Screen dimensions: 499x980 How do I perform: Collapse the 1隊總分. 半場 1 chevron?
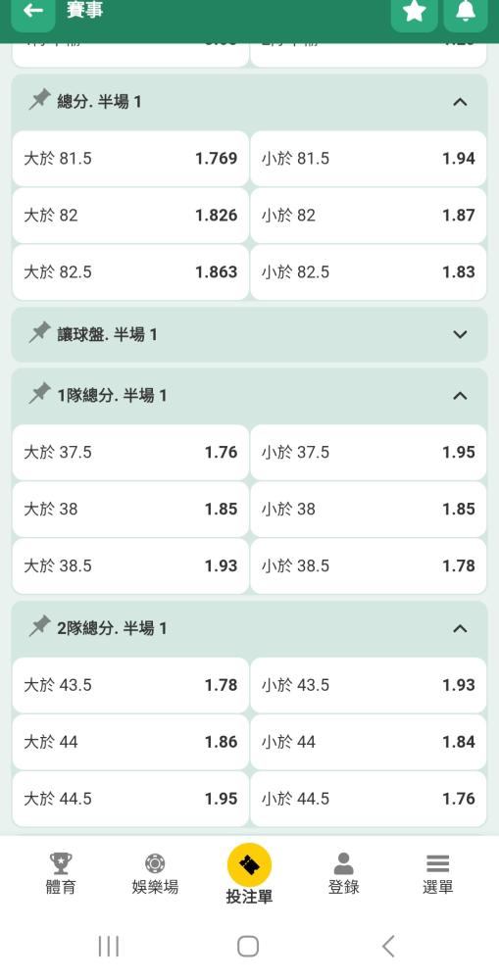pyautogui.click(x=460, y=395)
